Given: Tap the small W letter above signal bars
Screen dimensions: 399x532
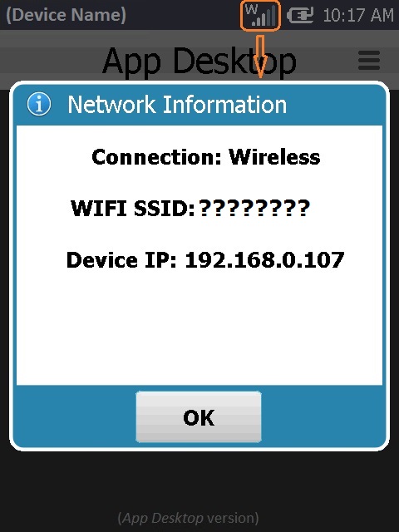Looking at the screenshot, I should [251, 9].
